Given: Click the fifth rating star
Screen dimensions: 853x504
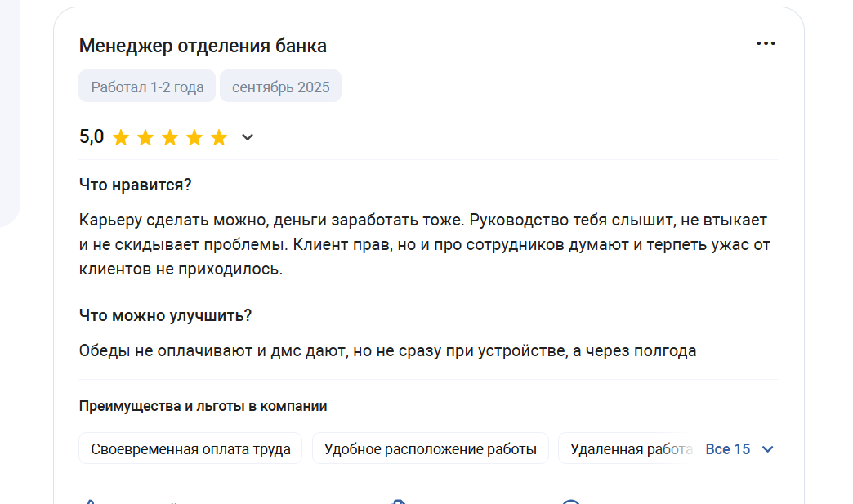Looking at the screenshot, I should (x=219, y=137).
